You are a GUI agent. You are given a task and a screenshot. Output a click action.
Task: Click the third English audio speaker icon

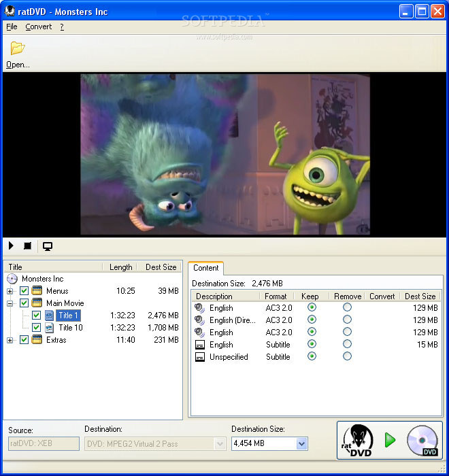(x=199, y=333)
